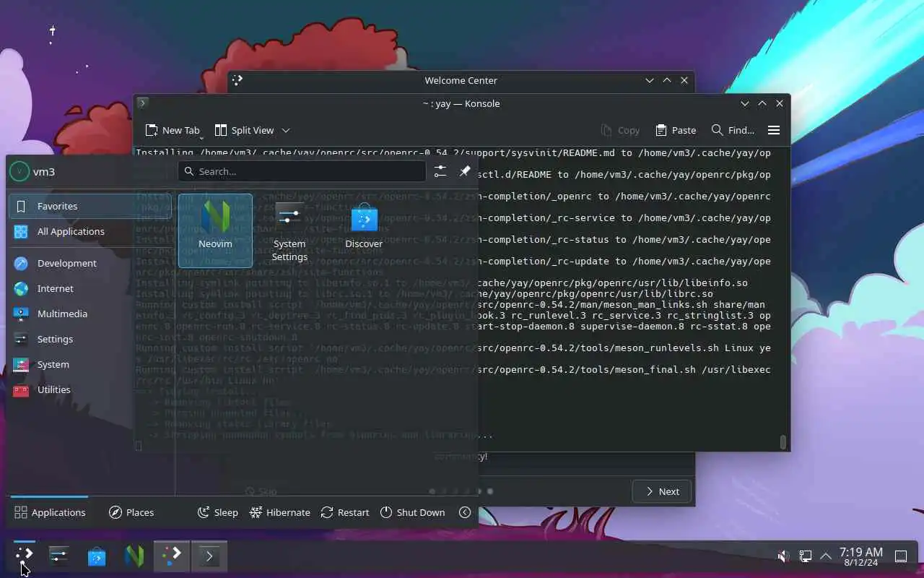Open the New Tab profile dropdown arrow
Screen dimensions: 924x578
201,137
